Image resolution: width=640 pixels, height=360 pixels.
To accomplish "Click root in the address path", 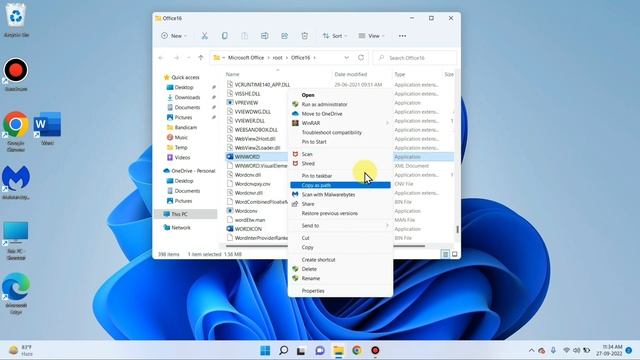I will pyautogui.click(x=278, y=58).
